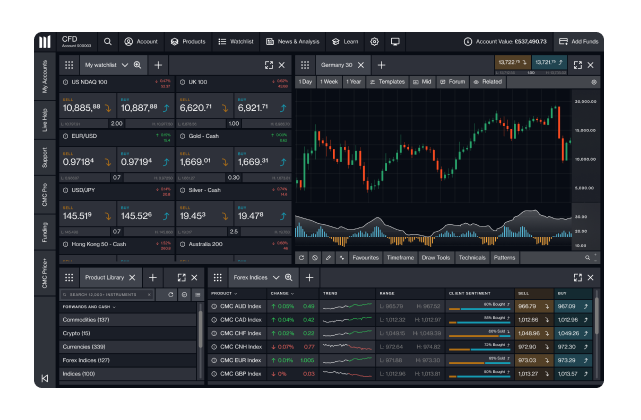The height and width of the screenshot is (420, 641).
Task: Open the News & Analysis menu
Action: (x=293, y=42)
